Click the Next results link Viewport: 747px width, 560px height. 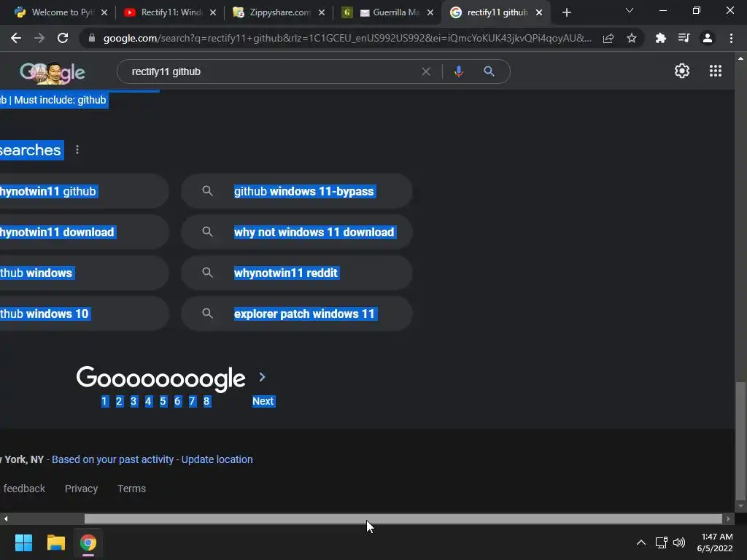263,402
